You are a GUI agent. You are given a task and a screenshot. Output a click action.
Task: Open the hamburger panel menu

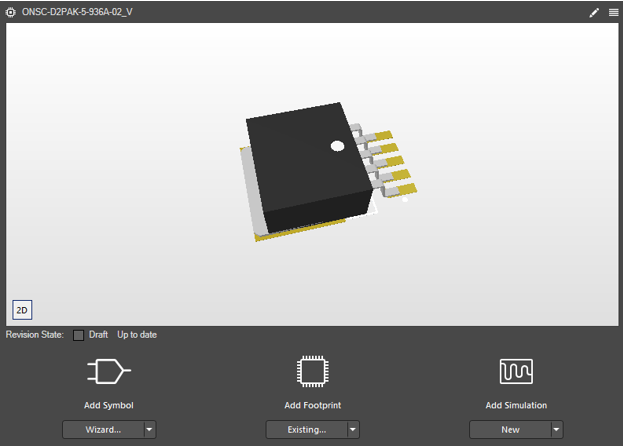(613, 13)
